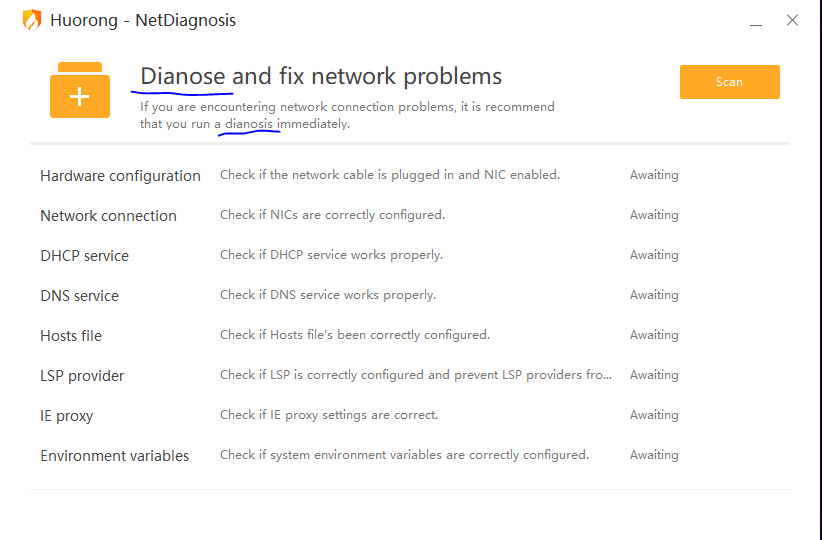Click the Huorong flame logo icon
Viewport: 822px width, 540px height.
(32, 20)
